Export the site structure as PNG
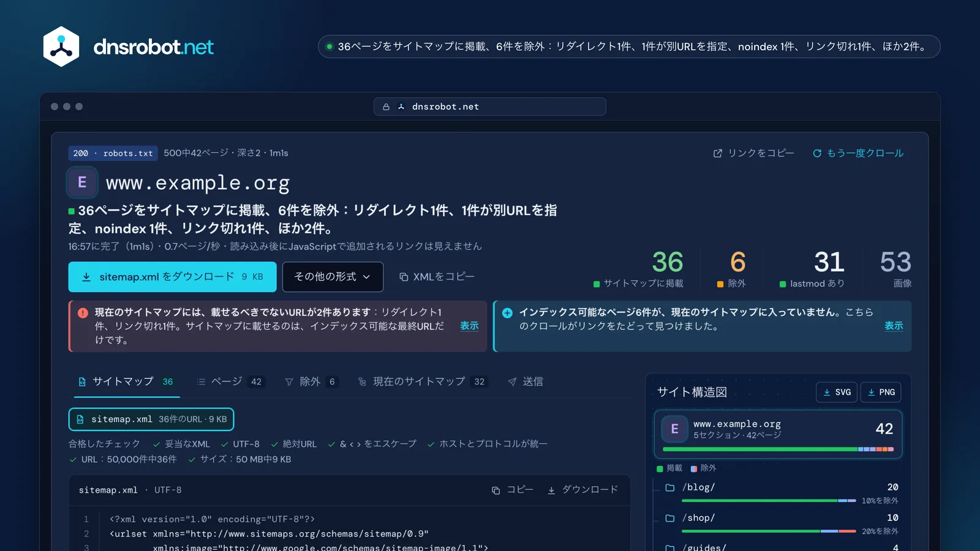Image resolution: width=980 pixels, height=551 pixels. tap(881, 392)
